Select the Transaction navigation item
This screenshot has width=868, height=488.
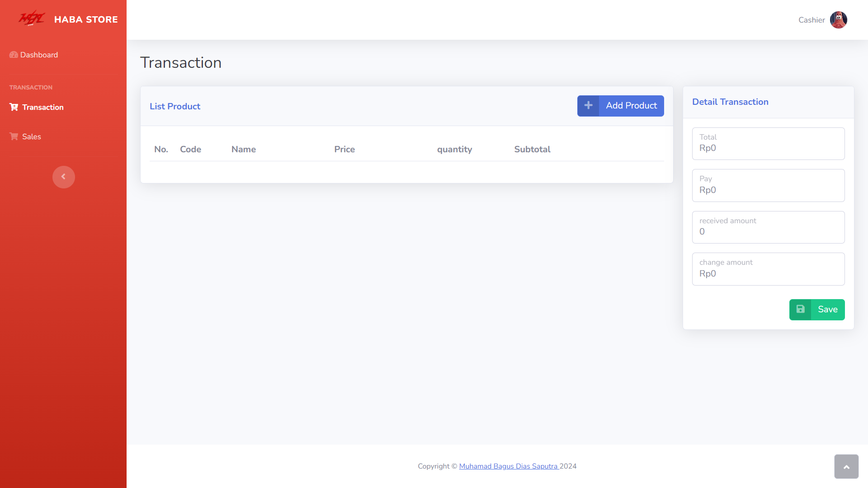tap(43, 107)
